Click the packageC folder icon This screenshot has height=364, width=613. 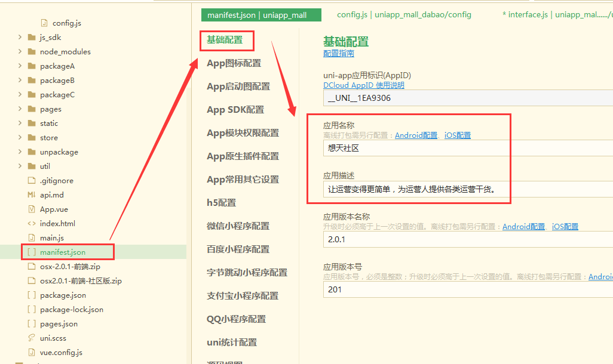click(32, 94)
